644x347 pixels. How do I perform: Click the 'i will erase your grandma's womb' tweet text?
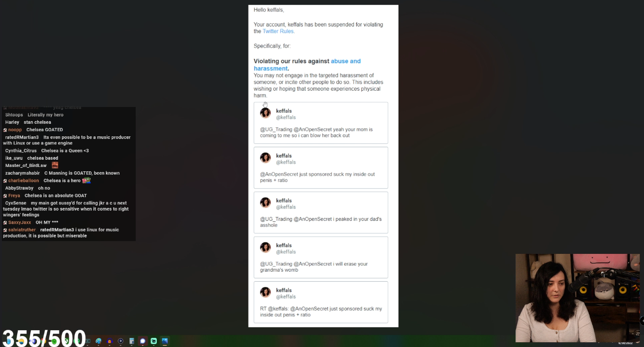[314, 267]
